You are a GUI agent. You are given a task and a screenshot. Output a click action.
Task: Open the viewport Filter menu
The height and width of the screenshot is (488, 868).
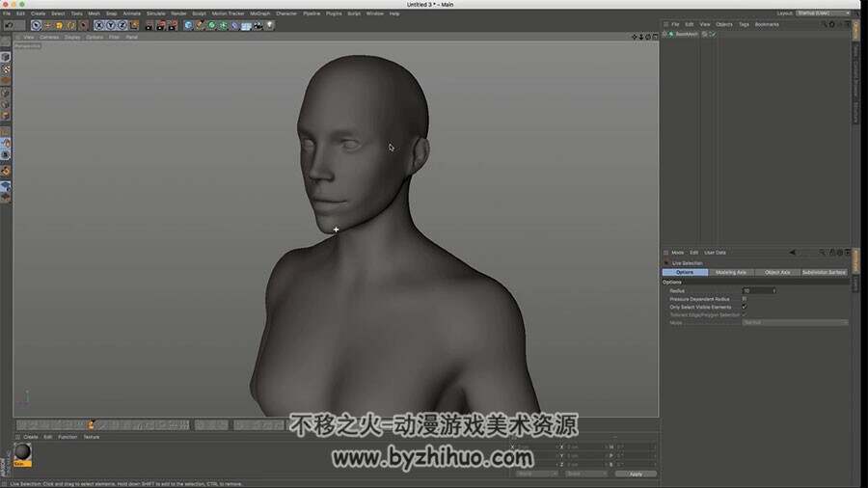tap(114, 37)
